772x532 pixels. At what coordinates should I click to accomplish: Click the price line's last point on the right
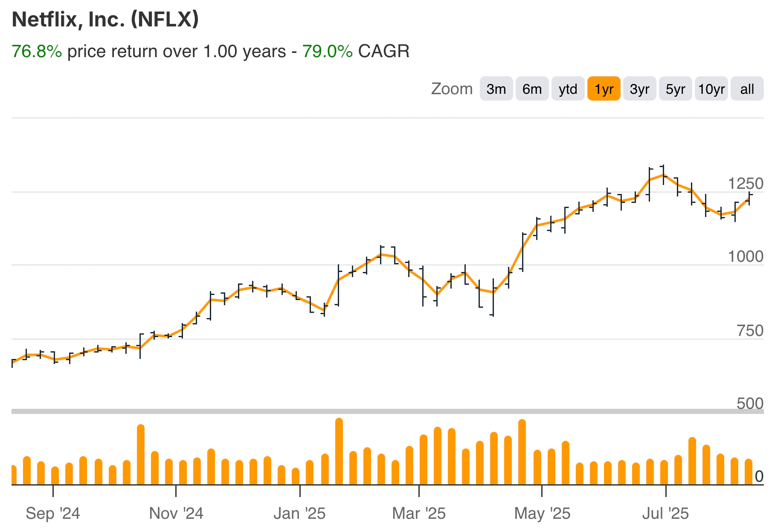(749, 198)
